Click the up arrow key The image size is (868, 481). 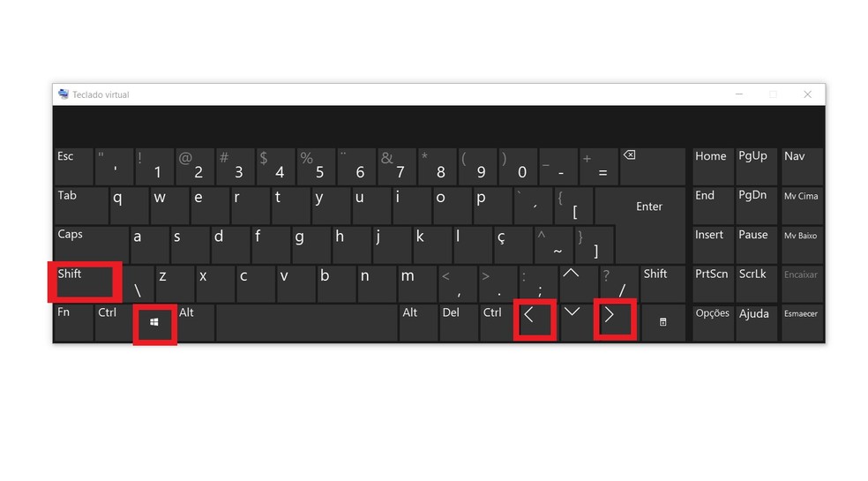(579, 283)
